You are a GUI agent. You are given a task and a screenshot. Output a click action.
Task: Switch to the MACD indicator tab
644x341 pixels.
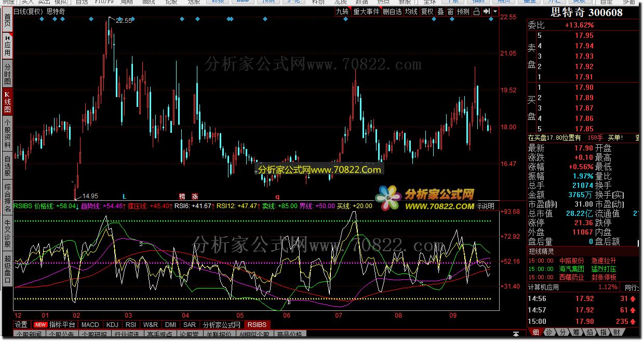coord(90,325)
